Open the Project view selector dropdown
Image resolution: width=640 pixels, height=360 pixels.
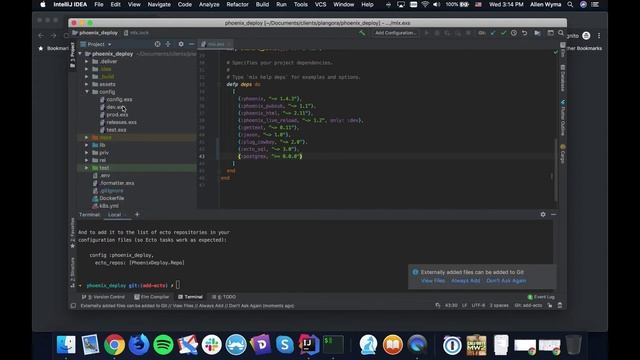[96, 44]
